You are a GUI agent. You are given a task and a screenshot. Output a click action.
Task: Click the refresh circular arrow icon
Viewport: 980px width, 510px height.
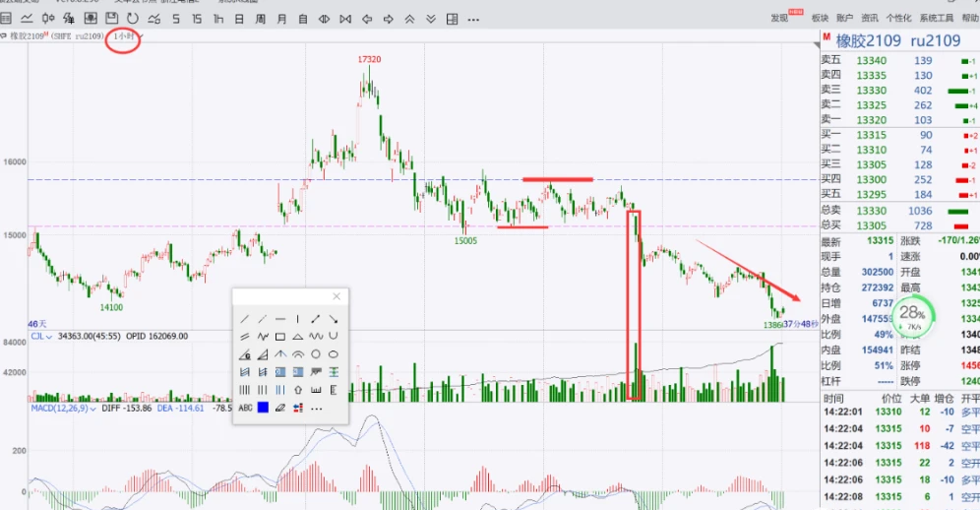click(x=133, y=19)
